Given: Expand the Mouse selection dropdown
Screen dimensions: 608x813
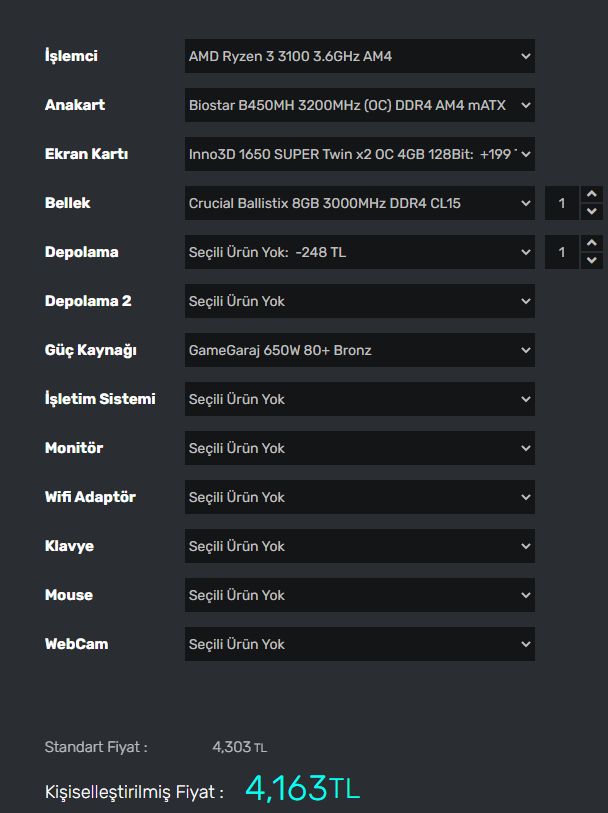Looking at the screenshot, I should (359, 595).
